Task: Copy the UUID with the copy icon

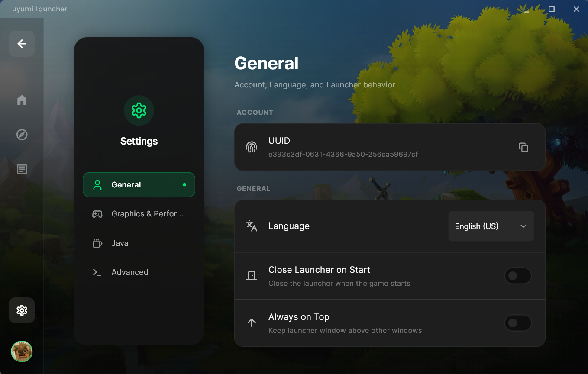Action: click(523, 147)
